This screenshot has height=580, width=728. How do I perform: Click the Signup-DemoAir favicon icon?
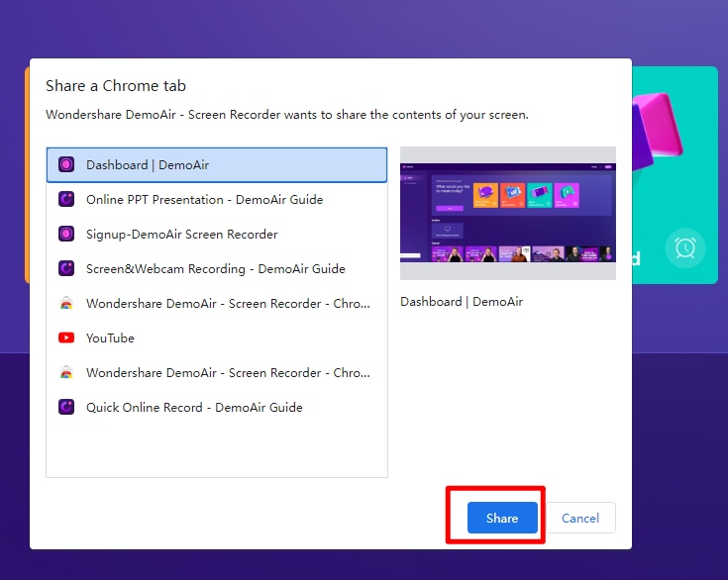point(66,234)
